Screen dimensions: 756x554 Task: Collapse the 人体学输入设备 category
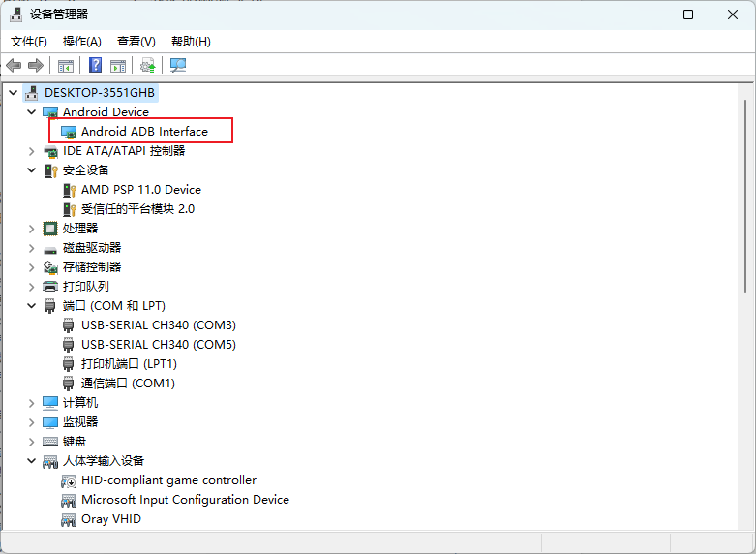(32, 461)
